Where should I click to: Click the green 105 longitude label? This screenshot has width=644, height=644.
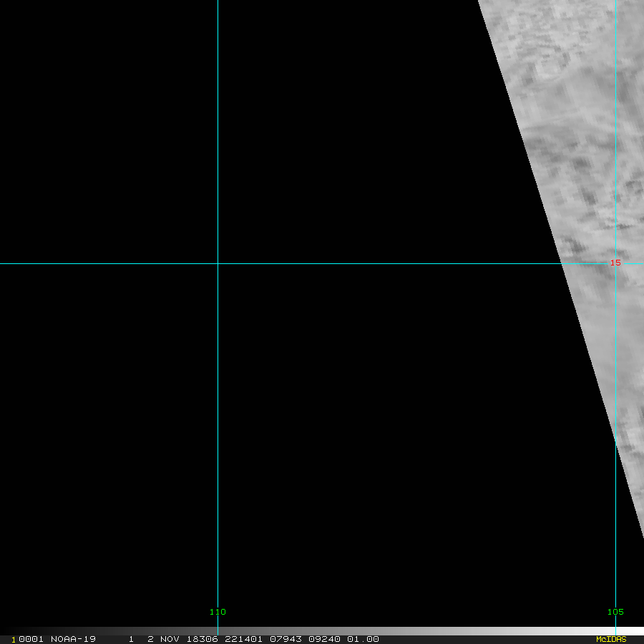(615, 612)
